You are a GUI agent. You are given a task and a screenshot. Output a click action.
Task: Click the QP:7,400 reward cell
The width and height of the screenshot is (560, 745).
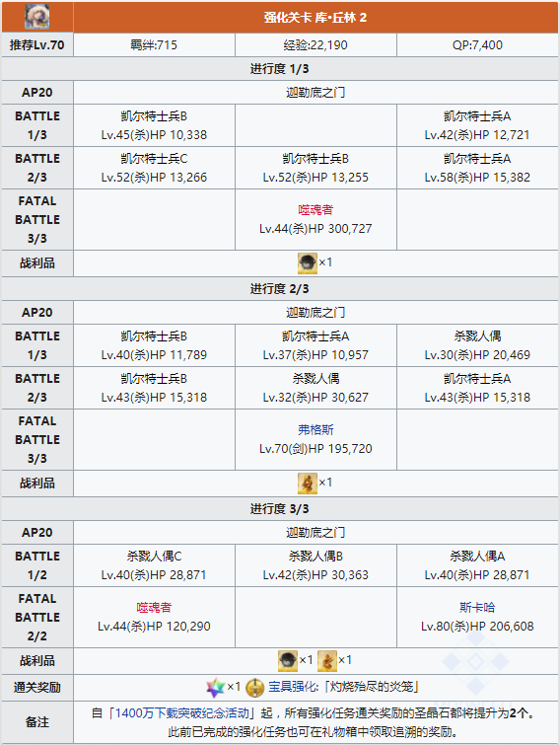[x=477, y=45]
